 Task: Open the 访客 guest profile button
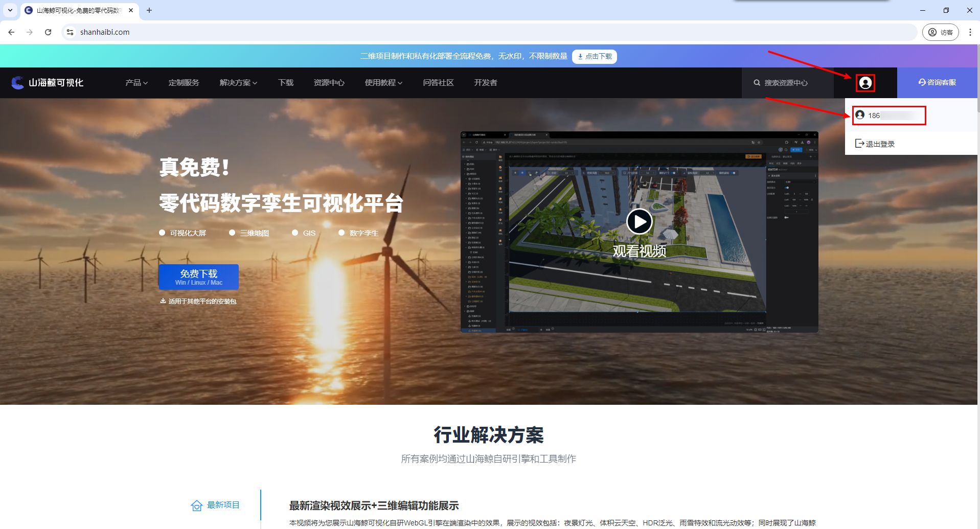point(940,32)
